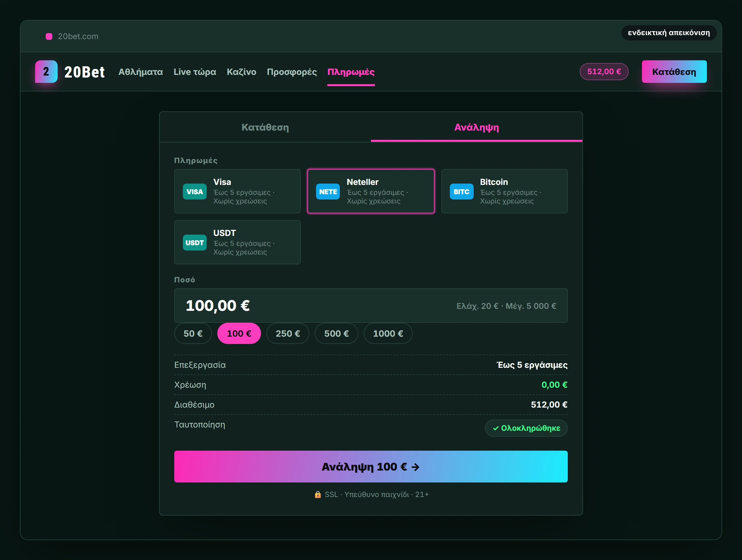The image size is (742, 560).
Task: Click the 100,00 € amount input field
Action: tap(371, 306)
